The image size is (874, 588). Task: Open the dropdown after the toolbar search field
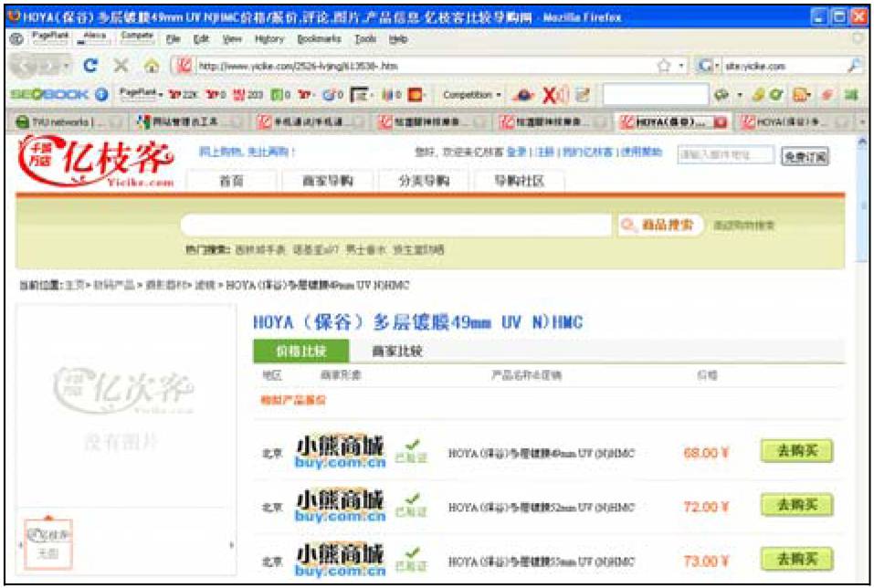coord(740,95)
